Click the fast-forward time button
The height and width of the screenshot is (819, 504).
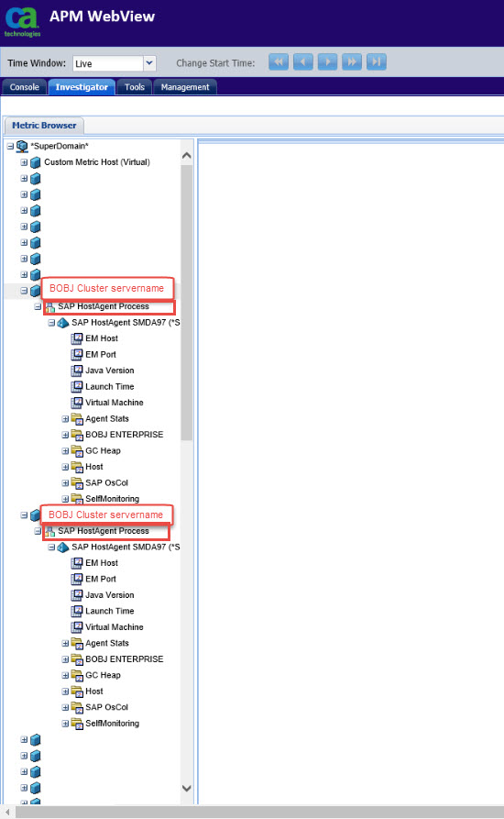[x=352, y=62]
